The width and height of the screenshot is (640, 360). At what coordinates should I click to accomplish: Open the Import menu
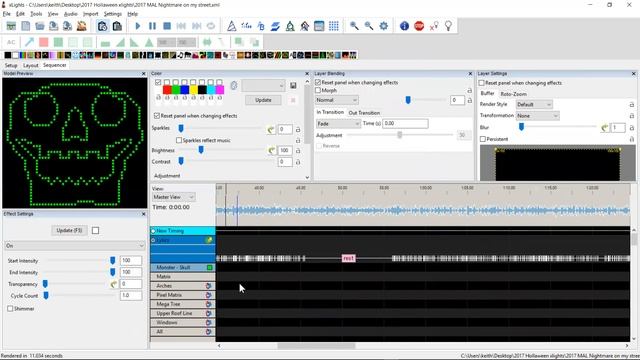point(91,14)
